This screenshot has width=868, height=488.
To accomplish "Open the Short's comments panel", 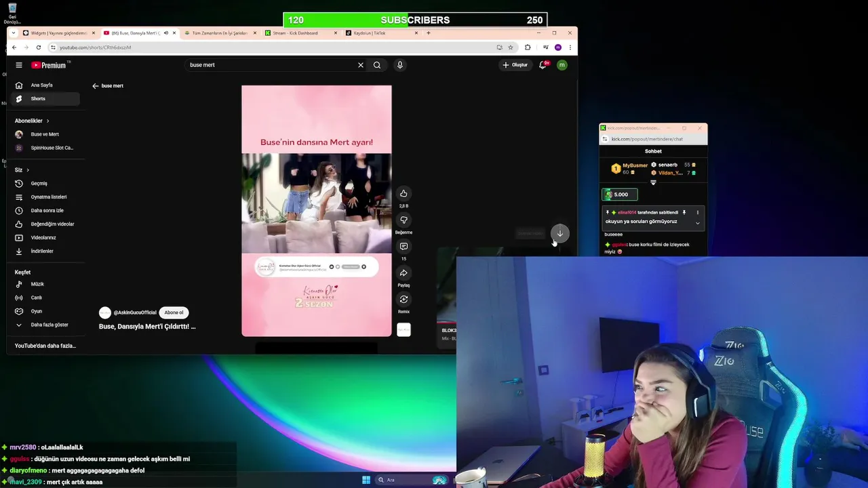I will pyautogui.click(x=403, y=247).
